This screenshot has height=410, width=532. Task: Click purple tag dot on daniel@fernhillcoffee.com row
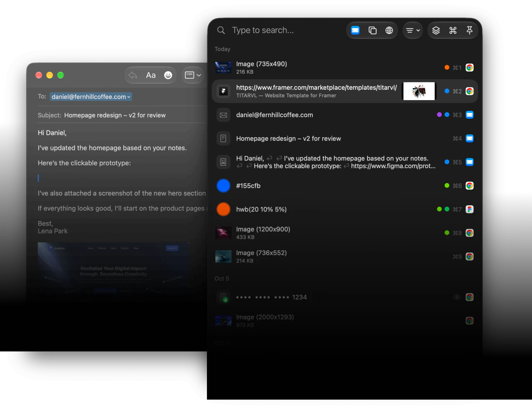439,115
